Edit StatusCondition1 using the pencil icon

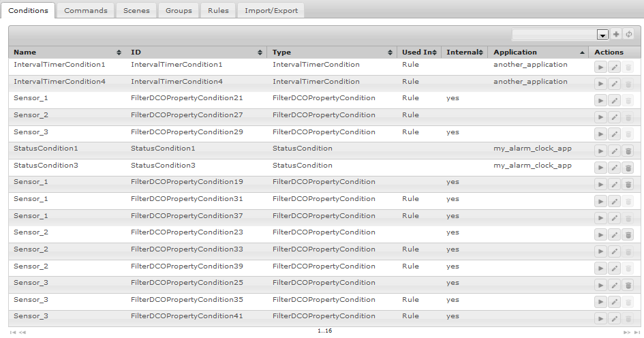[614, 151]
